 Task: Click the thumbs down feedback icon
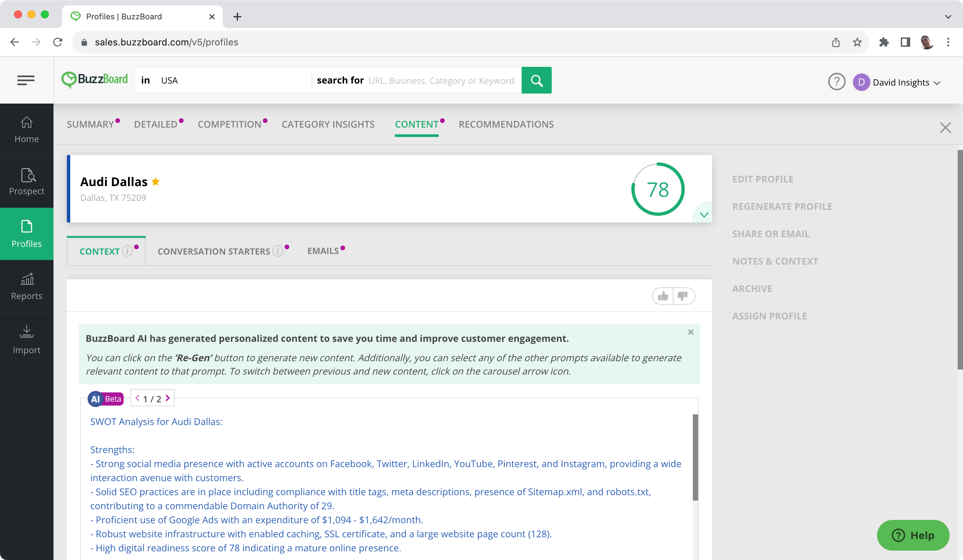point(683,296)
